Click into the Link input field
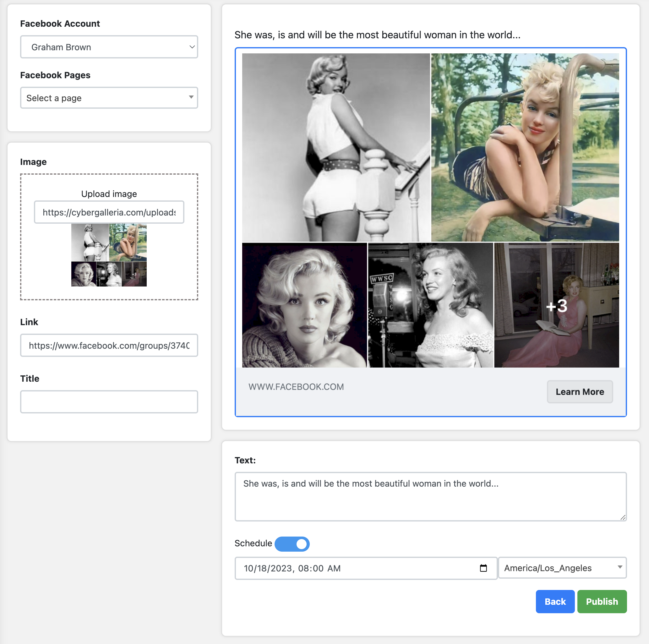Viewport: 649px width, 644px height. (x=109, y=345)
